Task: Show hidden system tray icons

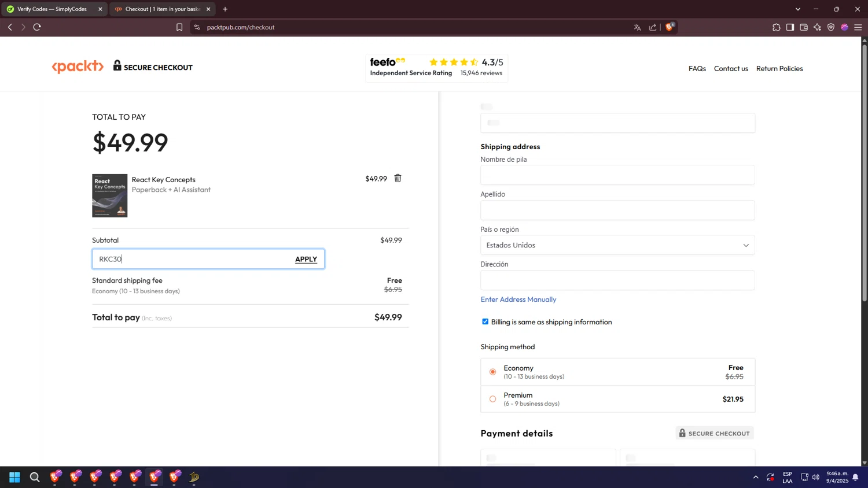Action: pos(756,477)
